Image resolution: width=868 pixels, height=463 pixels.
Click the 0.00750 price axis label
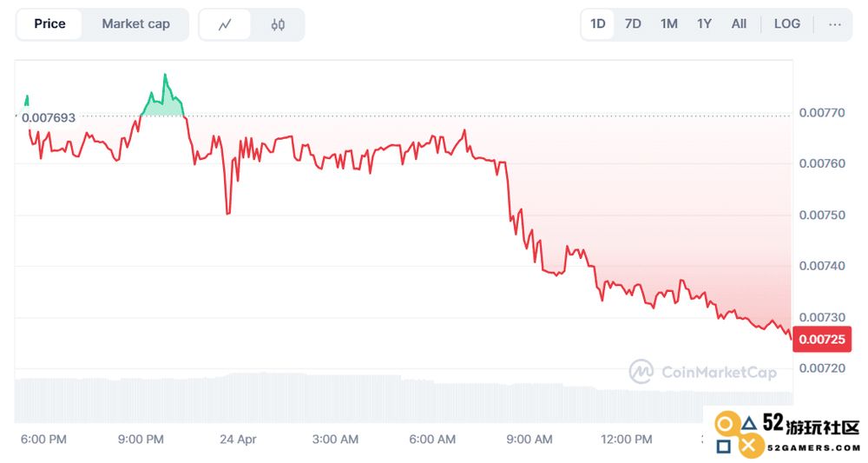(x=822, y=215)
